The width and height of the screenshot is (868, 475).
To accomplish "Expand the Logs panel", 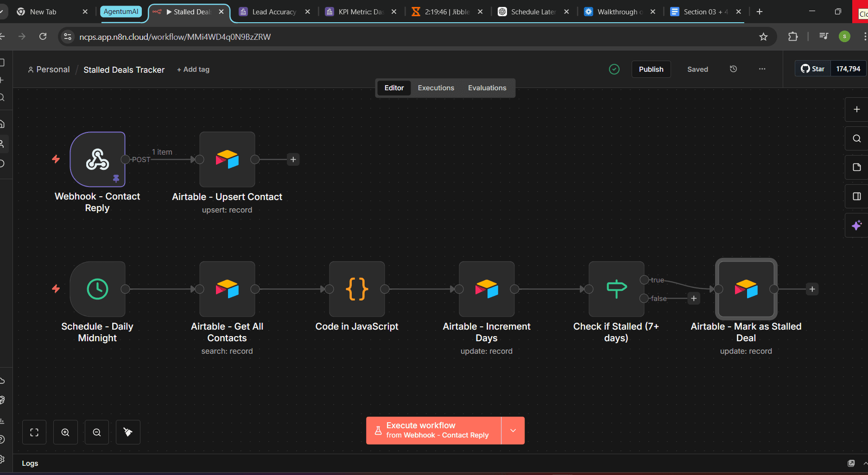I will pos(865,463).
